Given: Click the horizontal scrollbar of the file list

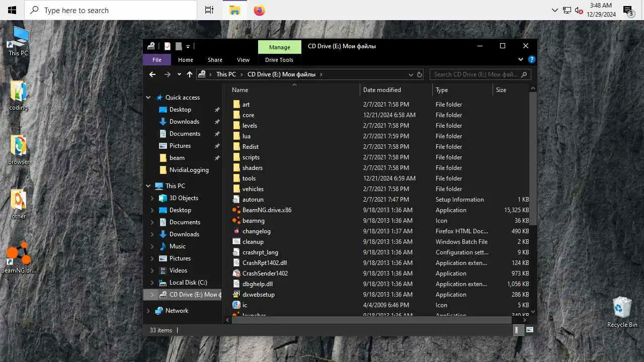Looking at the screenshot, I should coord(372,320).
